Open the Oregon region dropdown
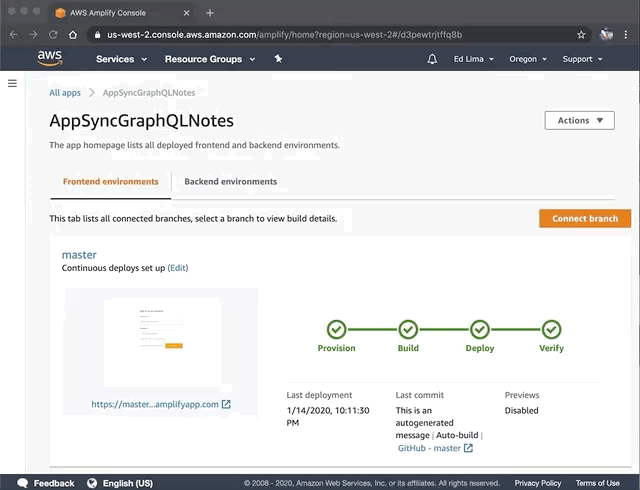The width and height of the screenshot is (640, 490). coord(528,59)
